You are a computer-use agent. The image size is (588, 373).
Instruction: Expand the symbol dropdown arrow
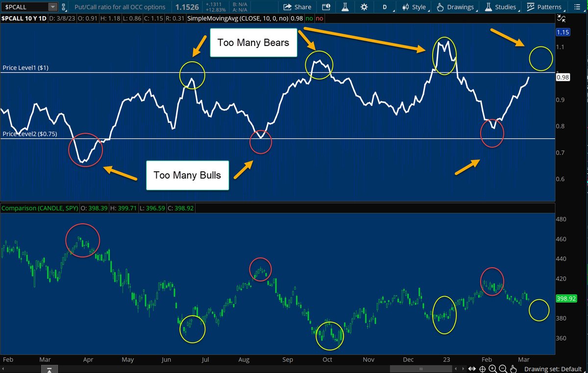coord(52,7)
